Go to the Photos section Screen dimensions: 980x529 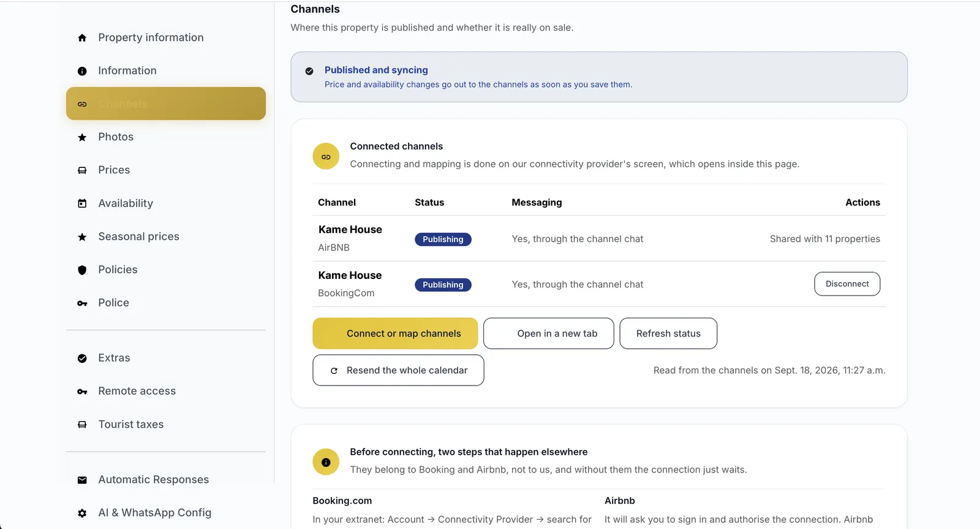(x=166, y=137)
